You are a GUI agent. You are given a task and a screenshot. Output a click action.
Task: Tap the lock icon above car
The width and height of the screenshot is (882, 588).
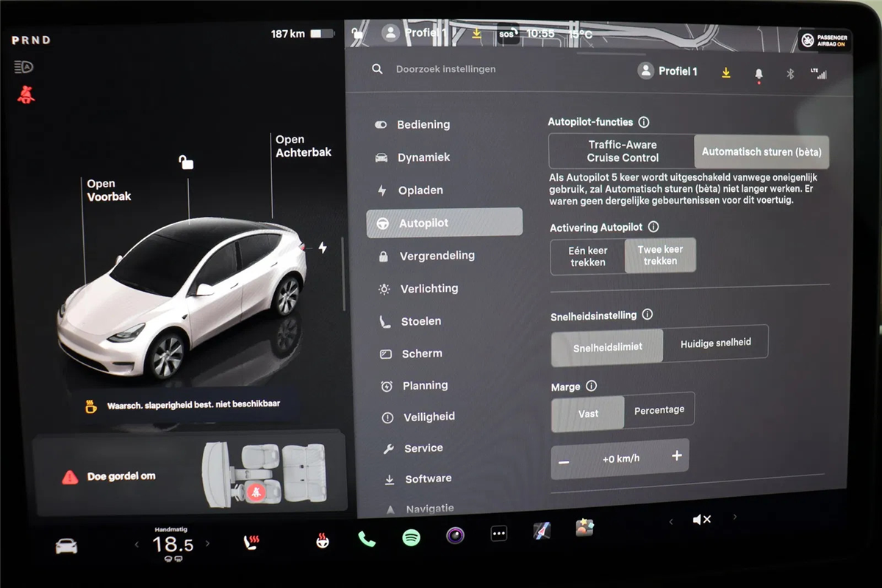click(186, 162)
